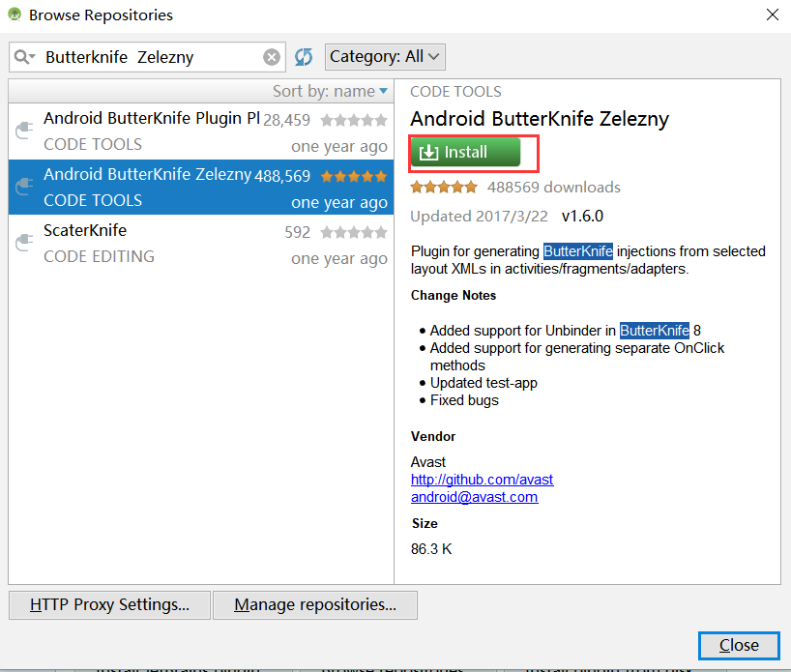The image size is (791, 672).
Task: Click plug icon of ButterKnife Plugin row
Action: 24,131
